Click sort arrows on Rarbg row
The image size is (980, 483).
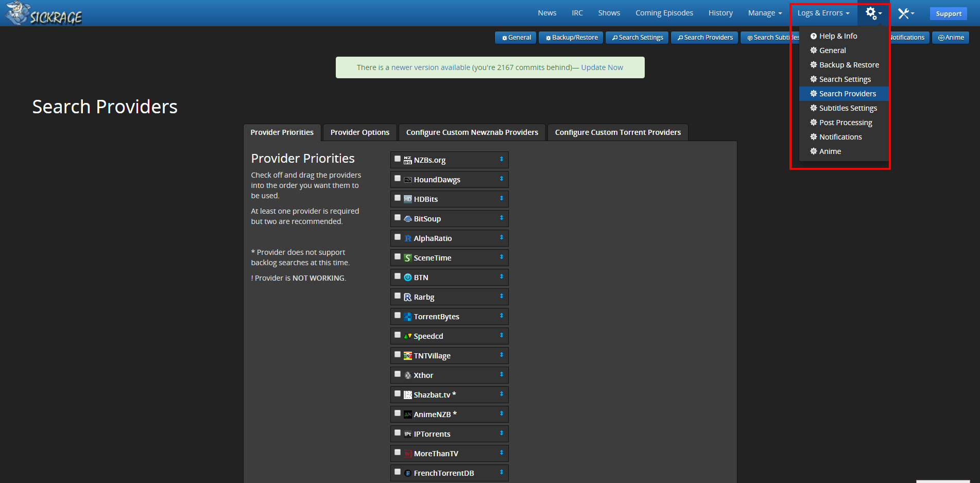tap(502, 297)
